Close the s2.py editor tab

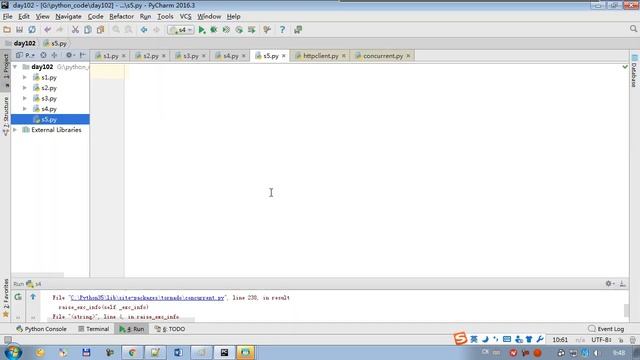(x=164, y=56)
